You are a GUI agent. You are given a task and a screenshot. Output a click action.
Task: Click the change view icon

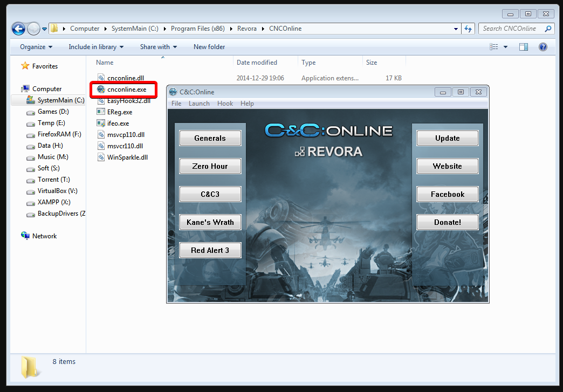(x=494, y=47)
